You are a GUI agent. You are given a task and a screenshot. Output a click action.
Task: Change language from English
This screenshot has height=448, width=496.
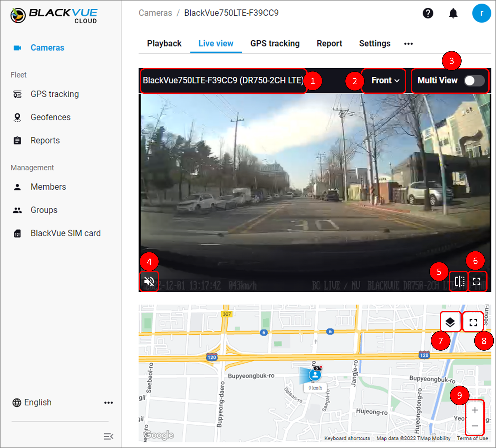[x=38, y=402]
